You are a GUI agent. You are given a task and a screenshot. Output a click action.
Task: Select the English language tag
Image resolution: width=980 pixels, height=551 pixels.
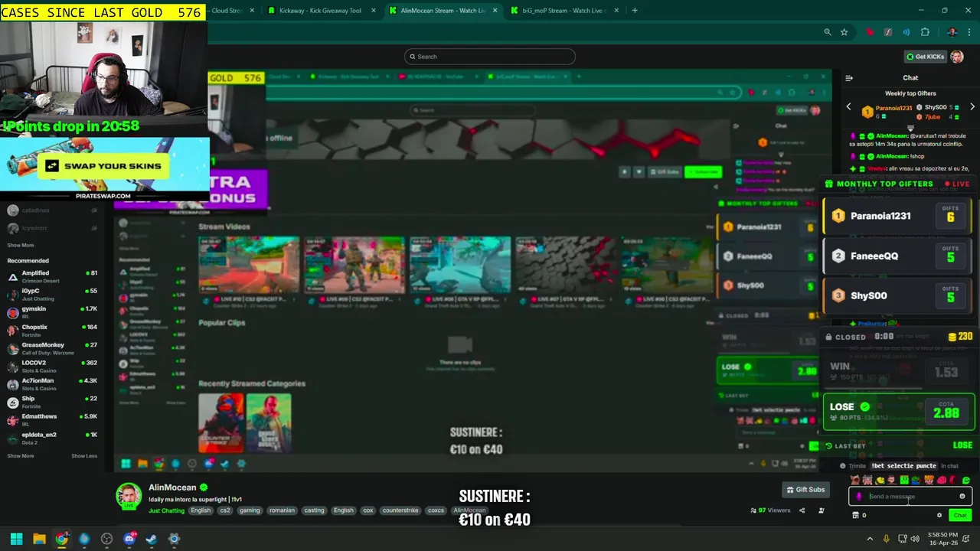[x=201, y=510]
